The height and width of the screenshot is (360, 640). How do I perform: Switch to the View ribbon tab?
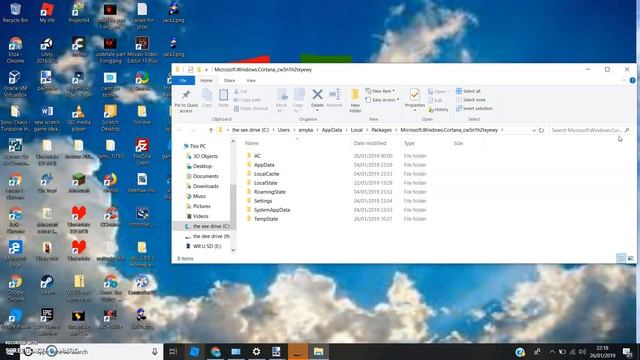[251, 80]
